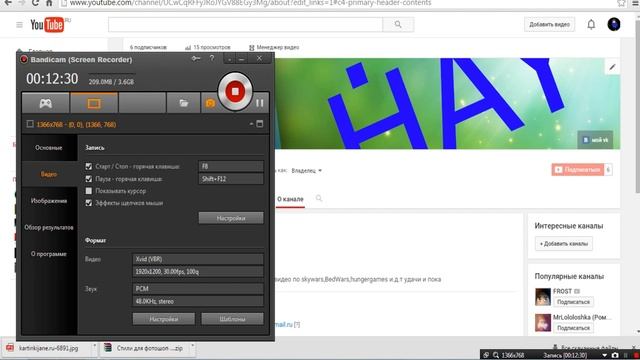Open the YouTube hamburger menu
This screenshot has height=360, width=640.
pos(19,25)
